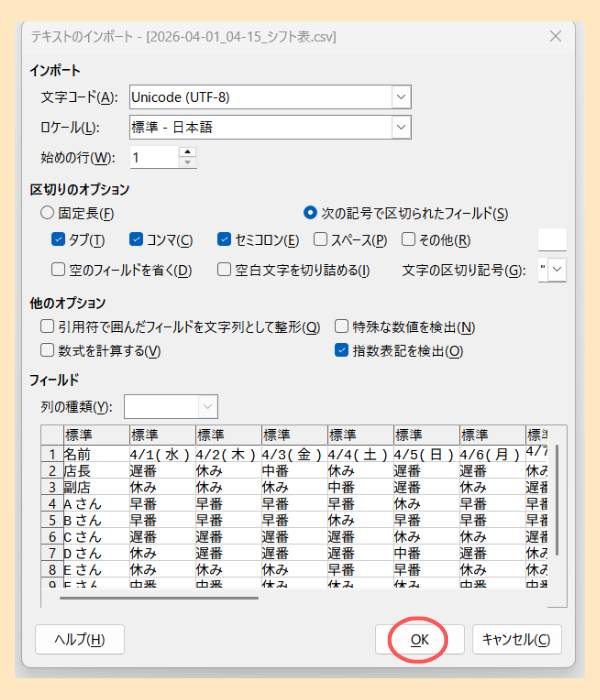This screenshot has height=700, width=600.
Task: Click the 始めの行 input field
Action: coord(154,158)
